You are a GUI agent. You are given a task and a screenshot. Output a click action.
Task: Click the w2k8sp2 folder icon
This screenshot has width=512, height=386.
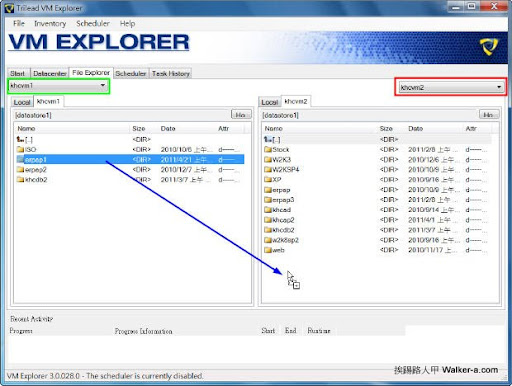(x=268, y=240)
